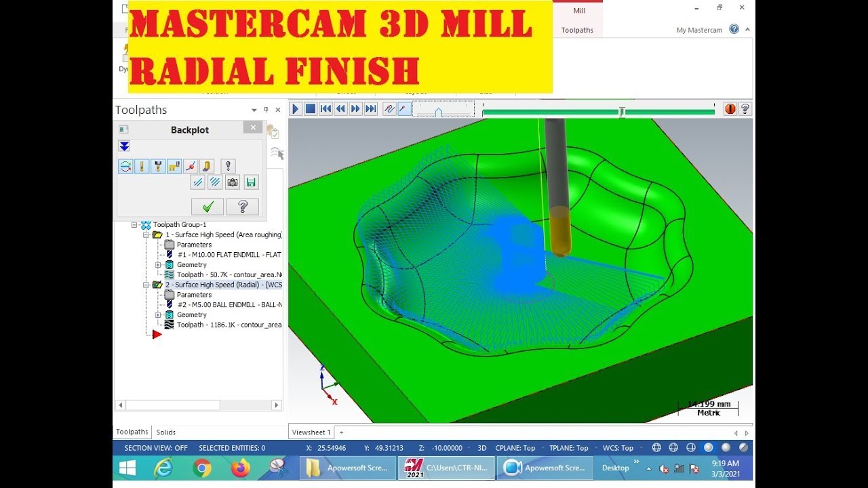Collapse operation 1 Surface High Speed node

click(x=146, y=235)
